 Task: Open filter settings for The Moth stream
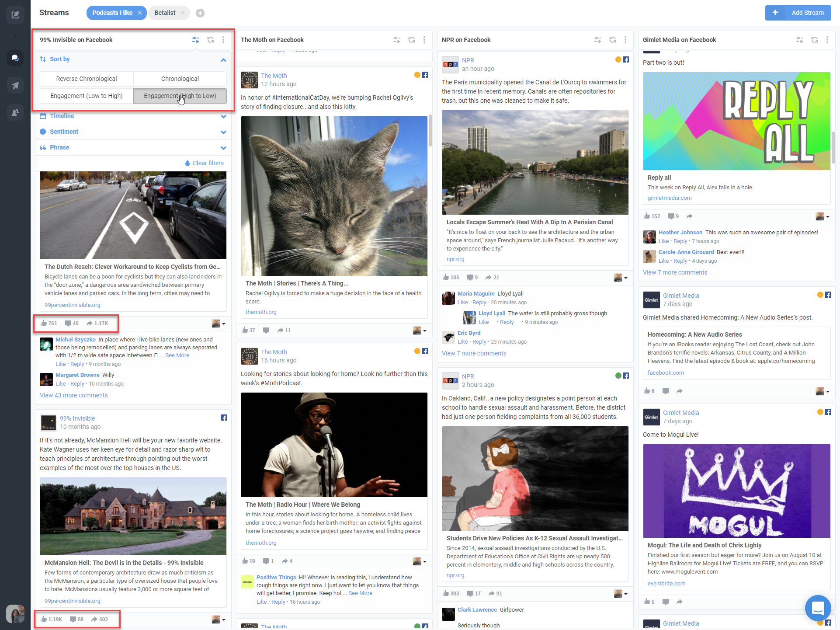[397, 40]
